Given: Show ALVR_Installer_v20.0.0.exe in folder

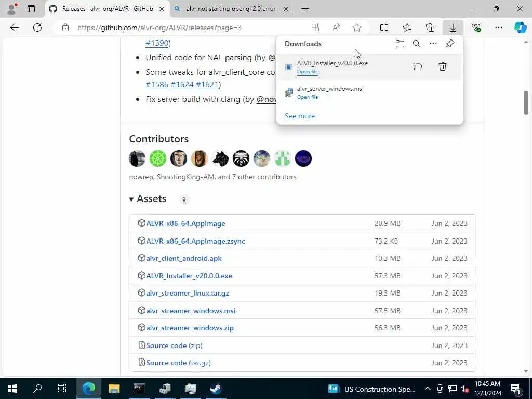Looking at the screenshot, I should click(418, 66).
